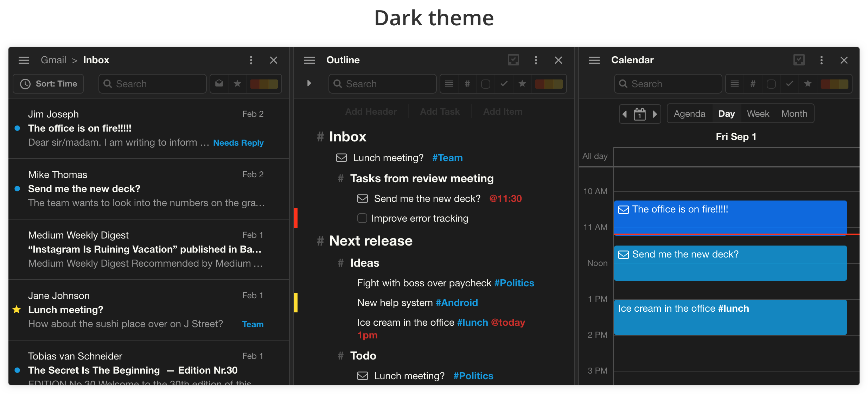
Task: Toggle empty checkbox filter in Calendar toolbar
Action: (771, 84)
